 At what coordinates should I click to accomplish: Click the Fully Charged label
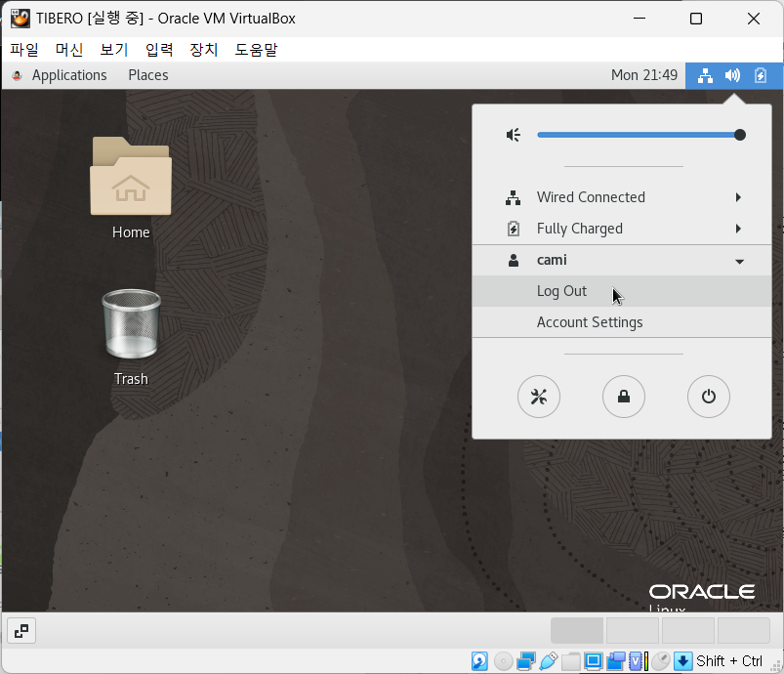click(x=580, y=229)
